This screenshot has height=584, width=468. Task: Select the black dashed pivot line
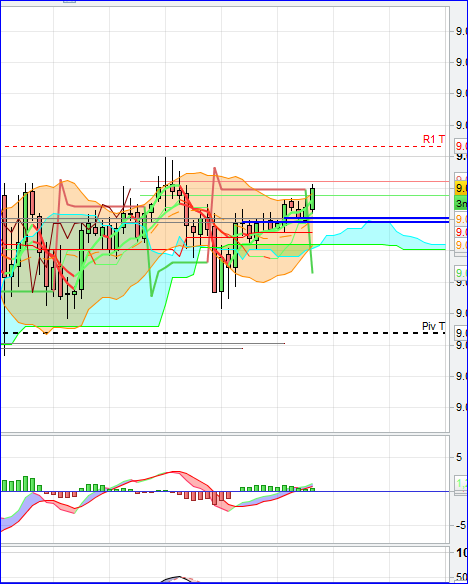click(223, 333)
